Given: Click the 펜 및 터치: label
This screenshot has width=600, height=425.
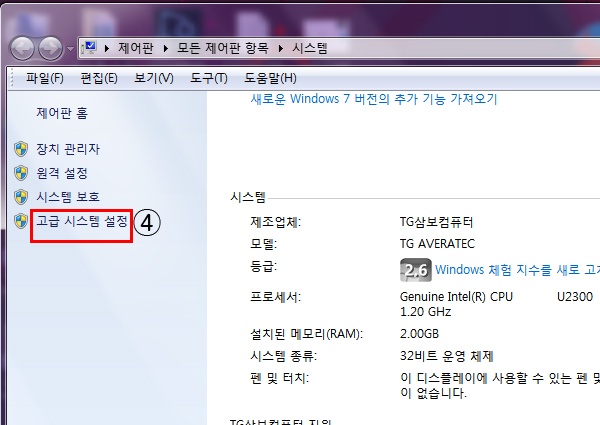Looking at the screenshot, I should 279,378.
